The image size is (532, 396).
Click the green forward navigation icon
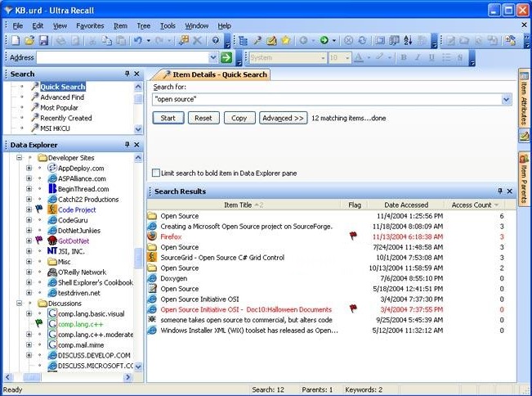click(x=324, y=40)
